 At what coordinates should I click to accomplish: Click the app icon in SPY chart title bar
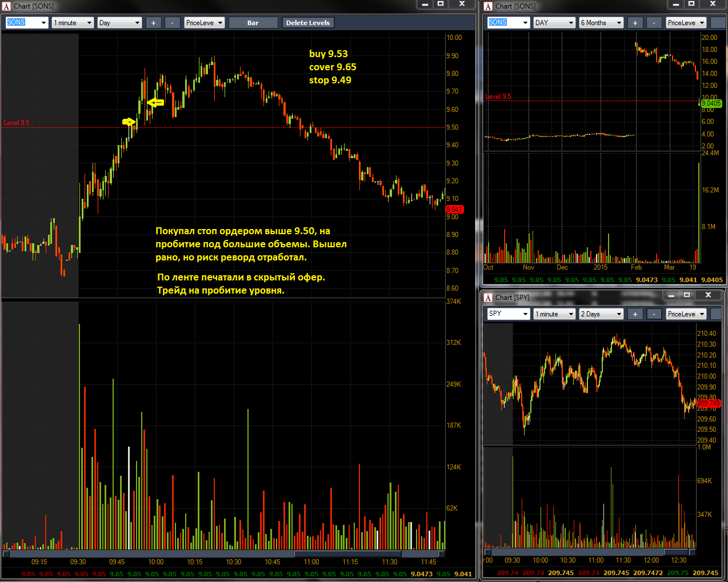tap(488, 298)
